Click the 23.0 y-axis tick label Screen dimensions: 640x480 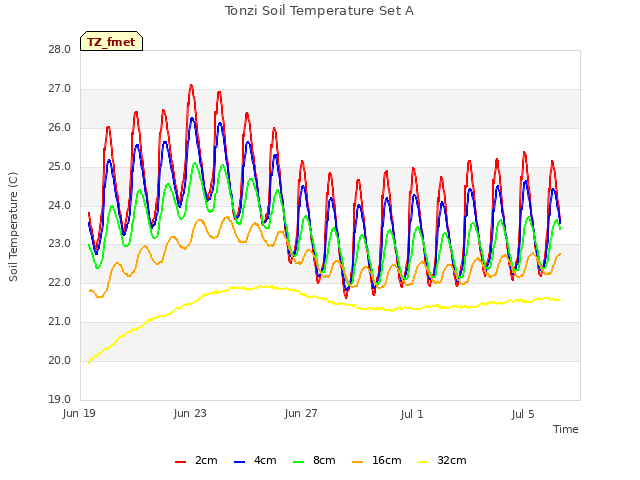60,244
